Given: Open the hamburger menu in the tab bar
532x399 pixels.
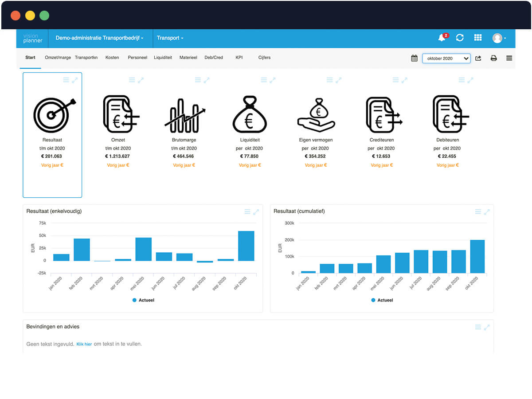Looking at the screenshot, I should point(509,58).
